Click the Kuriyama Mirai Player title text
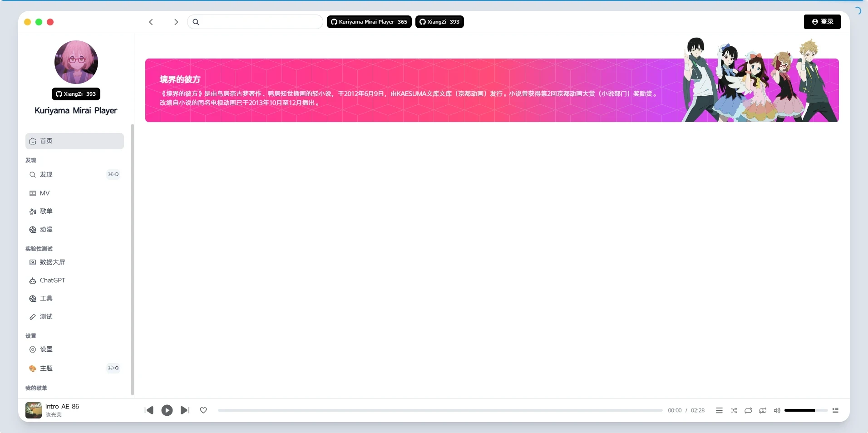This screenshot has width=868, height=433. coord(76,110)
